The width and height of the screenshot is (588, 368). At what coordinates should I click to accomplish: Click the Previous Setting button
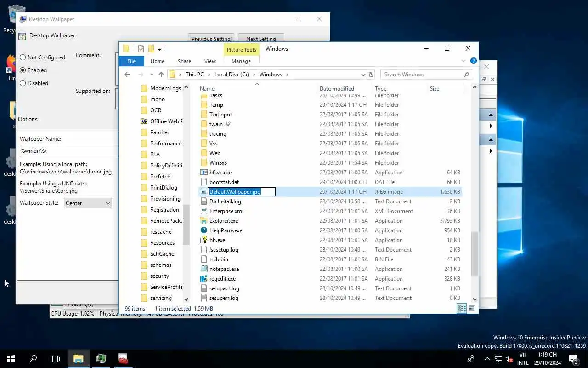pos(211,39)
